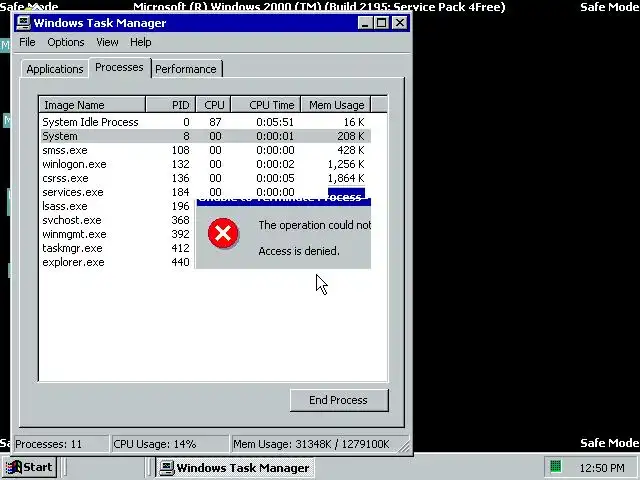Open the File menu

pyautogui.click(x=27, y=42)
